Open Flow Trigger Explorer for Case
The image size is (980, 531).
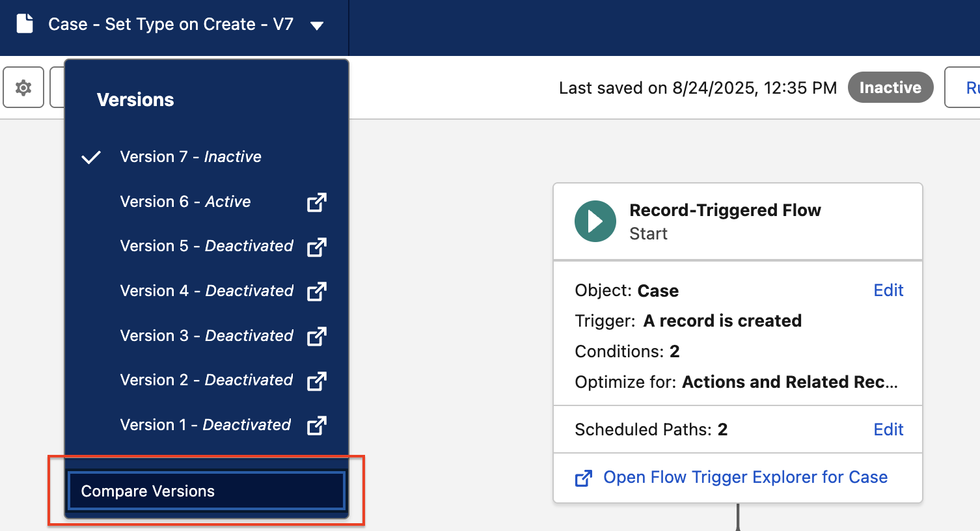(745, 477)
